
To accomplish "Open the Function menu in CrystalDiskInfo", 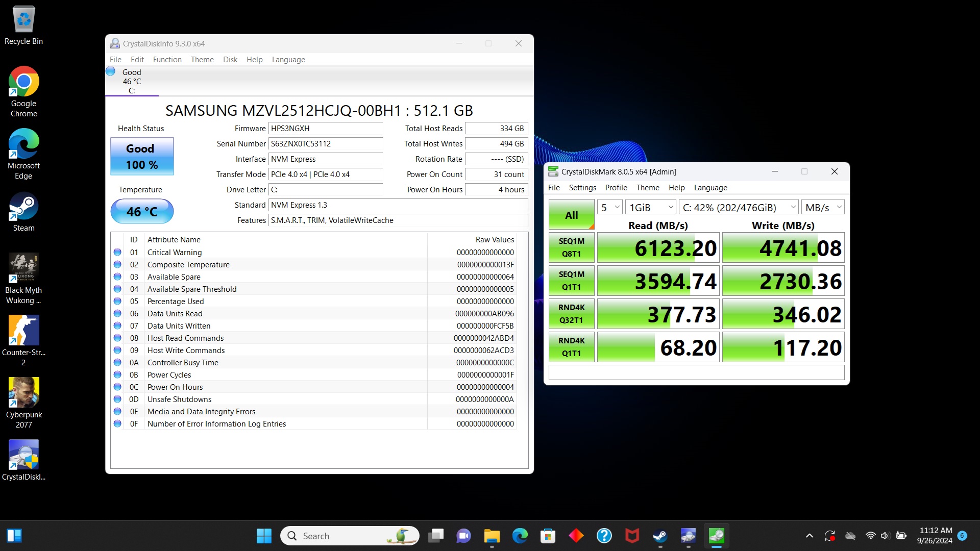I will pos(167,60).
